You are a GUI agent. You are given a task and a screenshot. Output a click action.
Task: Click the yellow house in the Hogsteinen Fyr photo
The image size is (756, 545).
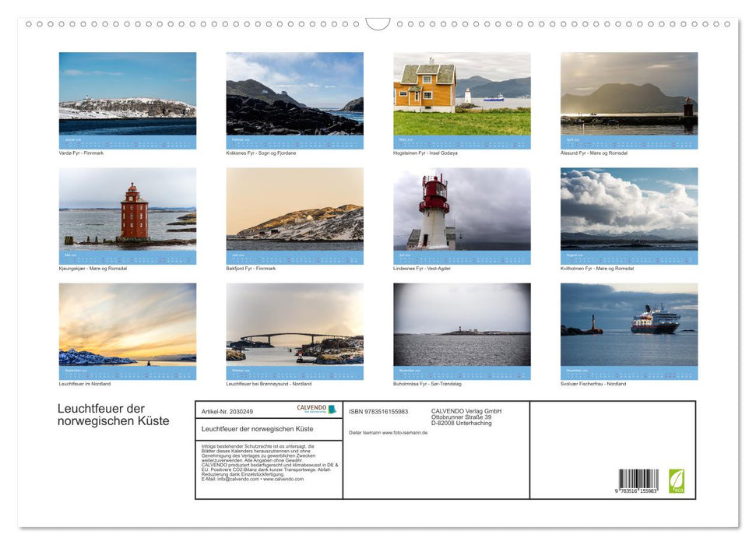425,90
